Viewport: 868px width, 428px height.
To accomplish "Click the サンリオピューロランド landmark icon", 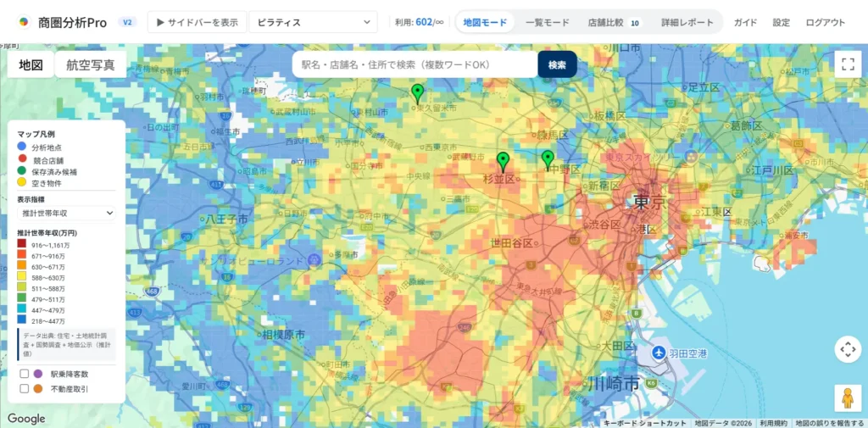I will [x=314, y=259].
